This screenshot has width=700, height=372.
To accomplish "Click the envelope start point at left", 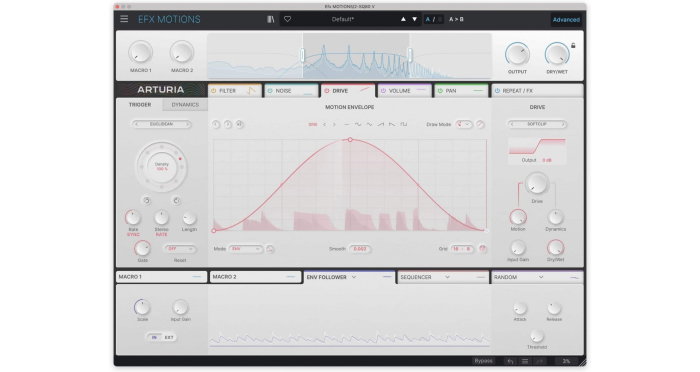I will click(214, 230).
